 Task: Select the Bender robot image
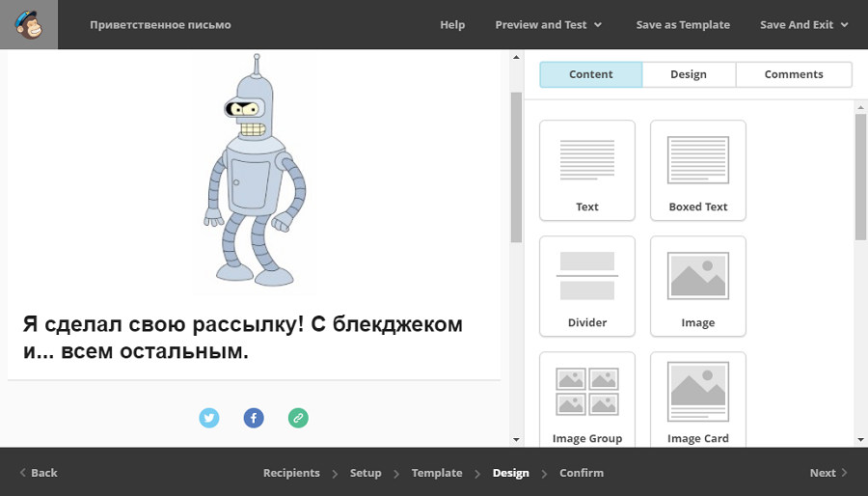(254, 172)
